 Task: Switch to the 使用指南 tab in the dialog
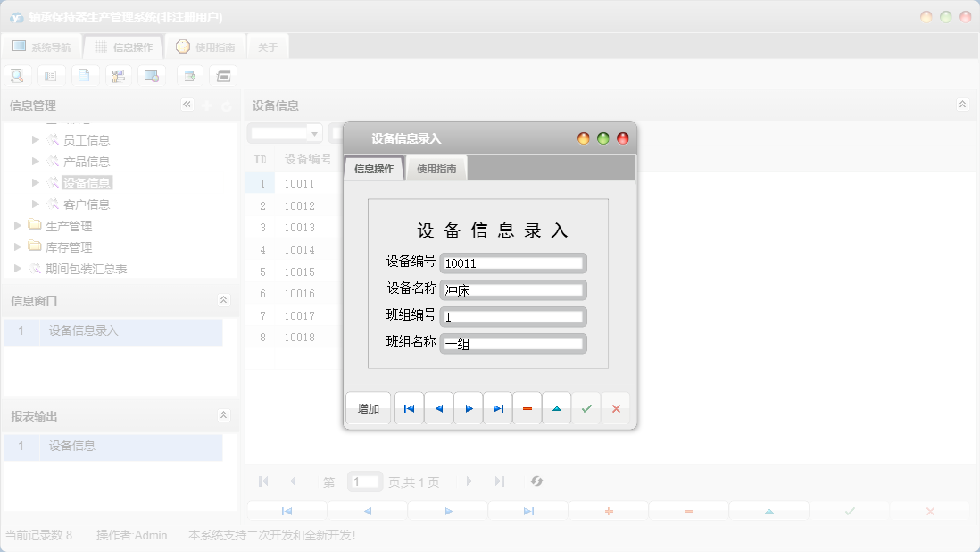[436, 167]
